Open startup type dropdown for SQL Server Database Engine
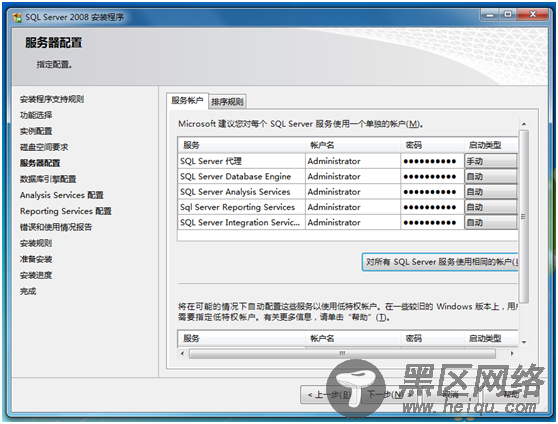The image size is (558, 424). tap(490, 176)
